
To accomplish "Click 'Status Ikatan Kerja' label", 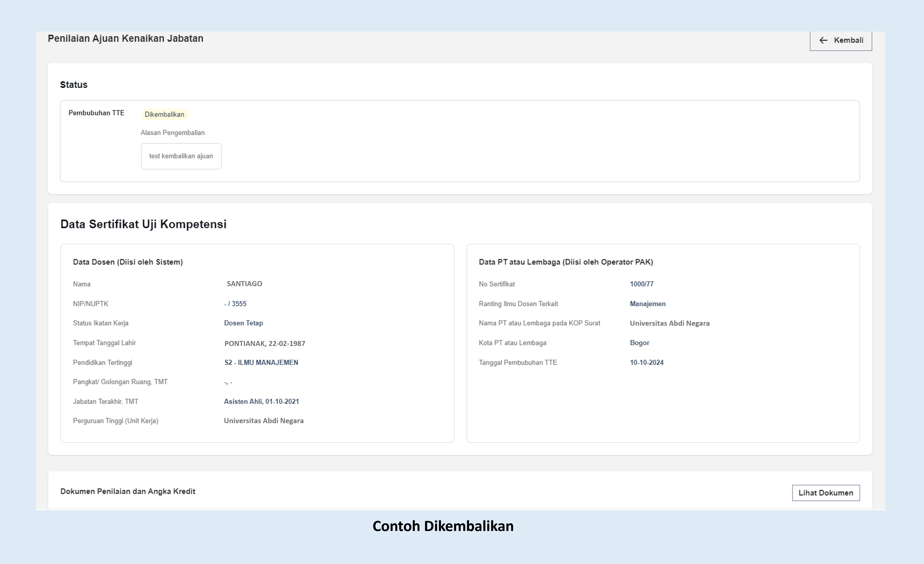I will point(101,323).
